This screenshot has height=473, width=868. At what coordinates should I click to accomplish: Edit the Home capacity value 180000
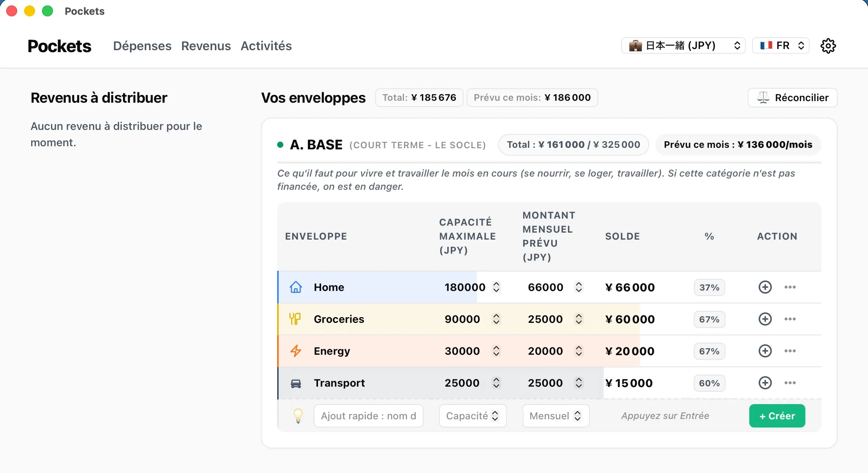click(465, 287)
